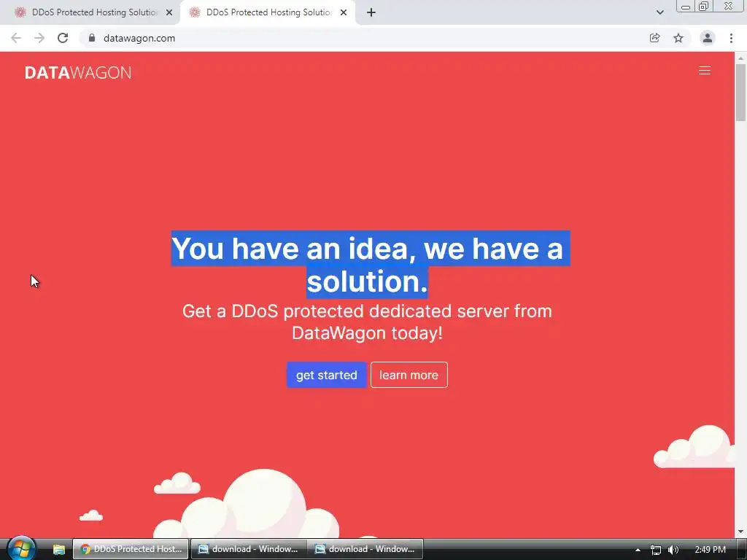Share this page via share icon
The width and height of the screenshot is (747, 560).
(x=654, y=38)
